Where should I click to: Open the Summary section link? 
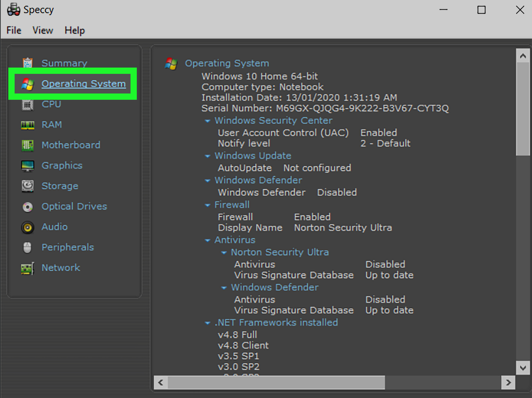(64, 63)
